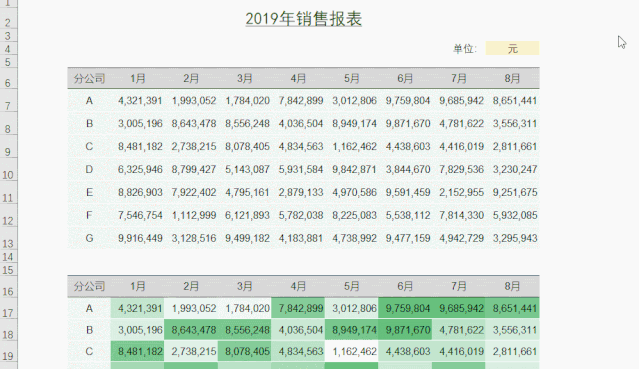The image size is (639, 369).
Task: Select company label E
Action: pyautogui.click(x=89, y=192)
